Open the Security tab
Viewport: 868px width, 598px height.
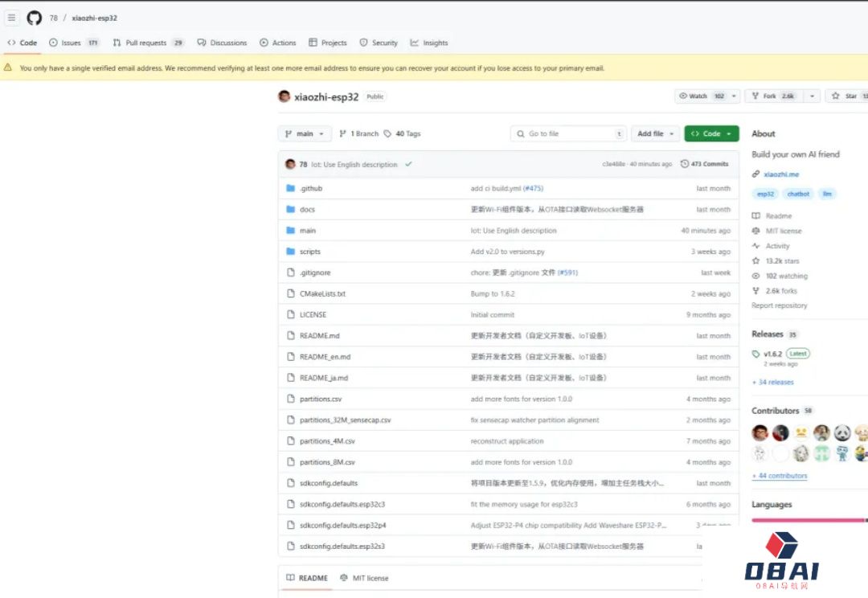pos(379,43)
